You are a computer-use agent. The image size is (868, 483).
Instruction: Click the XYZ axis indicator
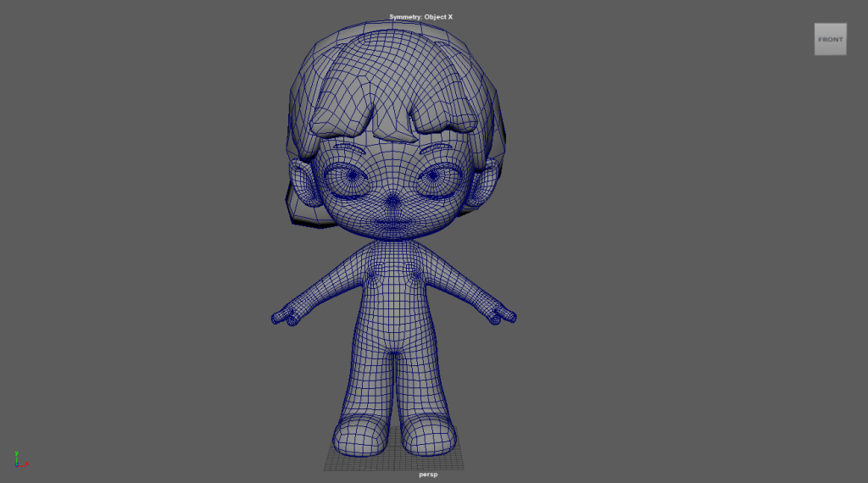click(x=20, y=460)
